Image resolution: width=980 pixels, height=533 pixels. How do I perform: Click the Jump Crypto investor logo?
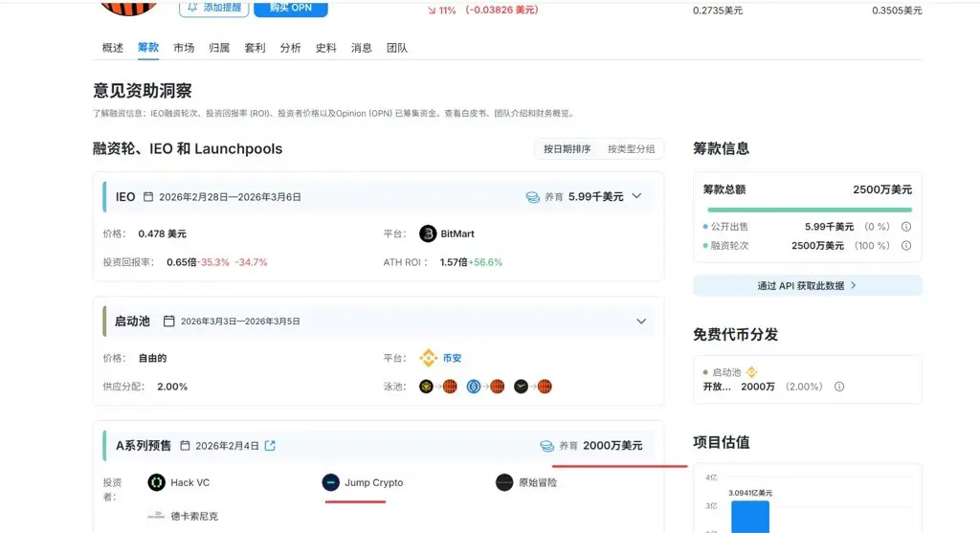coord(330,482)
